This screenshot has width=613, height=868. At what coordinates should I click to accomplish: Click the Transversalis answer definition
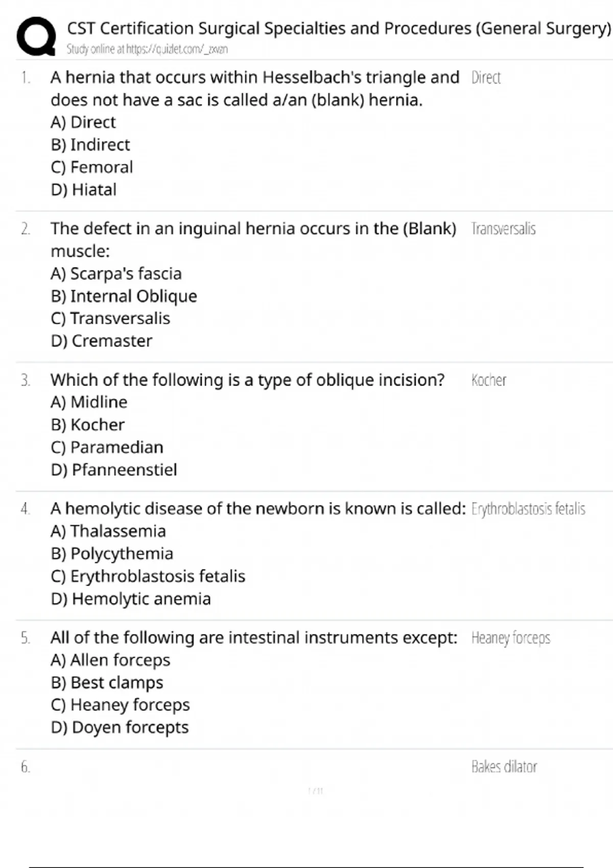tap(503, 229)
